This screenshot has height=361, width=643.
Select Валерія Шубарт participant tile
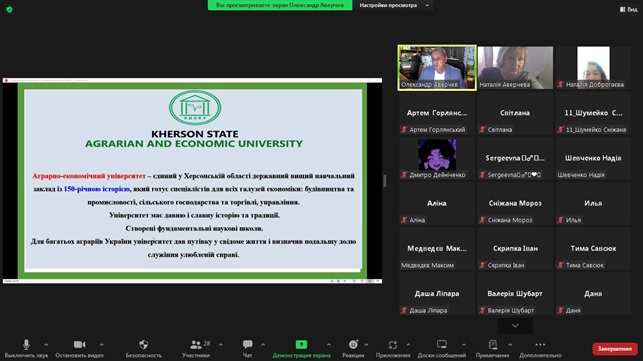[515, 293]
